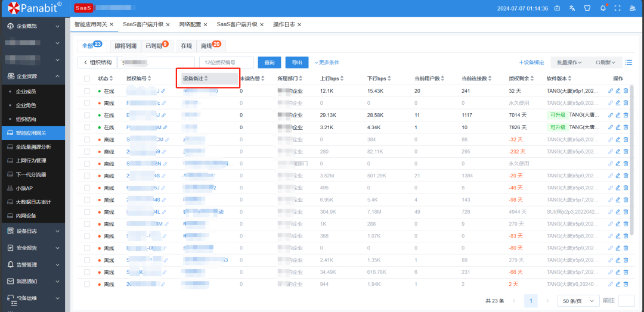Click the language translation icon

tap(572, 8)
